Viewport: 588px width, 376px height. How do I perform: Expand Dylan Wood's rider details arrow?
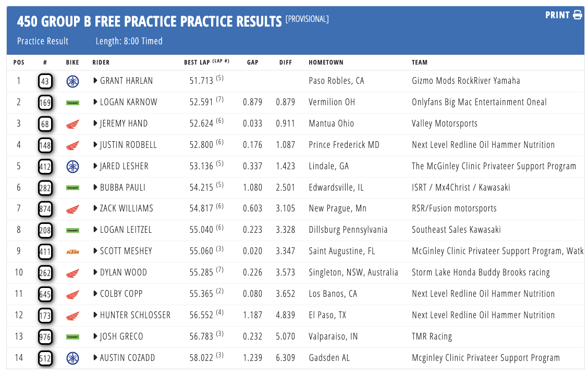click(x=95, y=272)
